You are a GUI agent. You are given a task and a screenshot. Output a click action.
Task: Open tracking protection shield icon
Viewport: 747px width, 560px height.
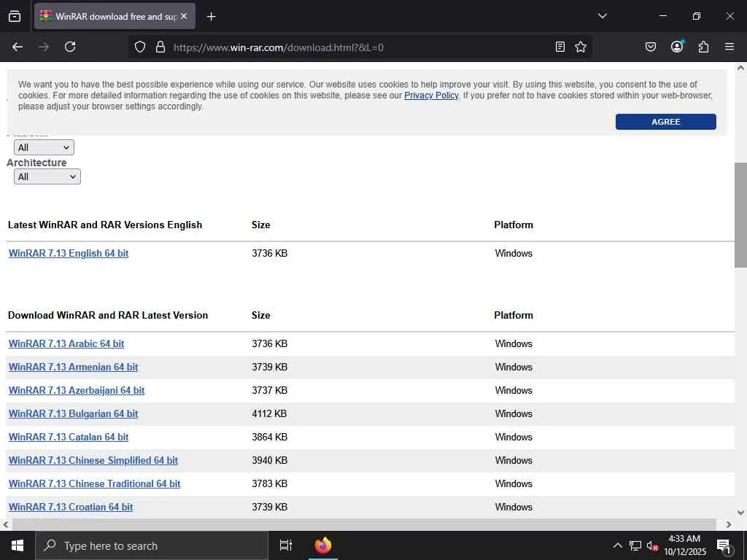[139, 47]
